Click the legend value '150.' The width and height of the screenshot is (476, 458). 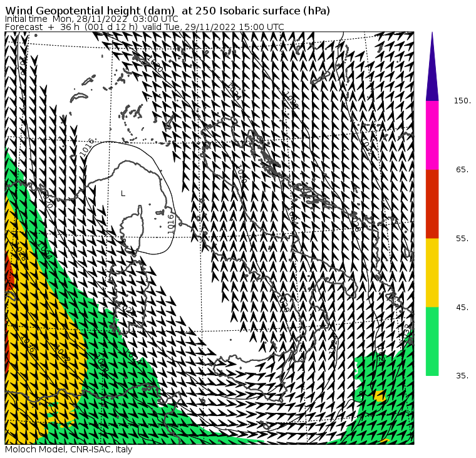[x=462, y=101]
